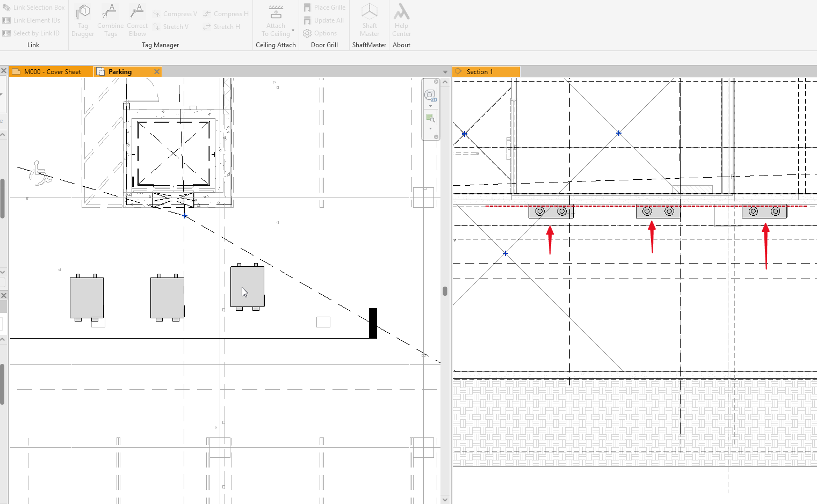
Task: Click the Combine Tags tool
Action: 111,20
